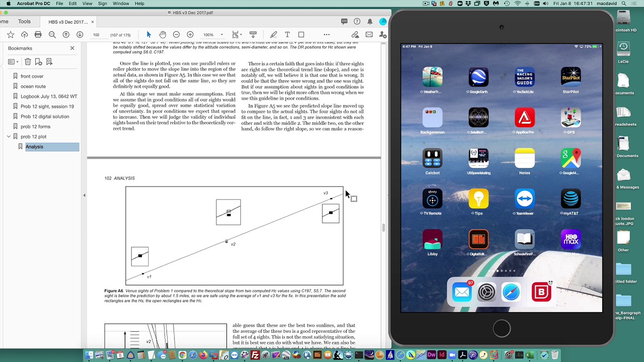Send file by email envelope icon
Viewport: 644px width, 362px height.
[369, 35]
